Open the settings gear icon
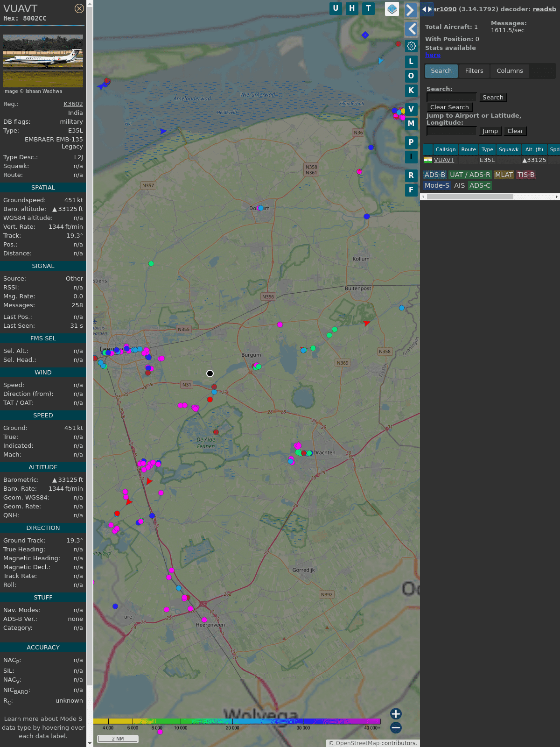 [x=411, y=46]
